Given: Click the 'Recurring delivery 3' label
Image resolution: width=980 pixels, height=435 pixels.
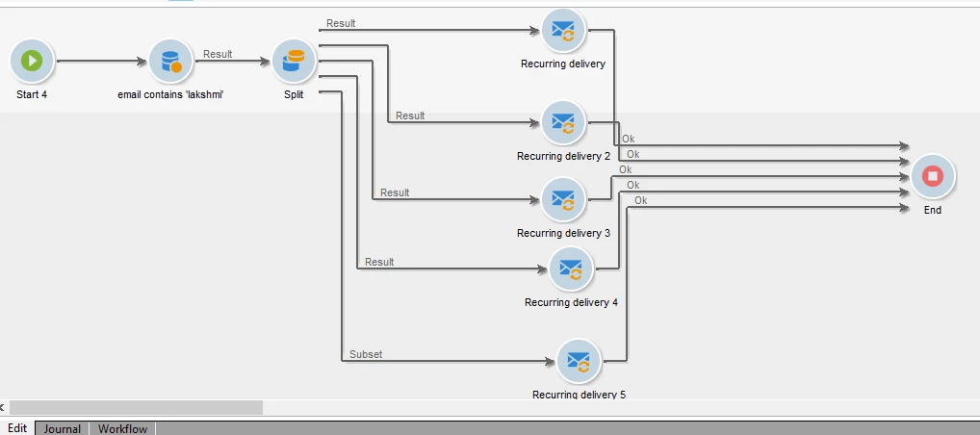Looking at the screenshot, I should (563, 233).
